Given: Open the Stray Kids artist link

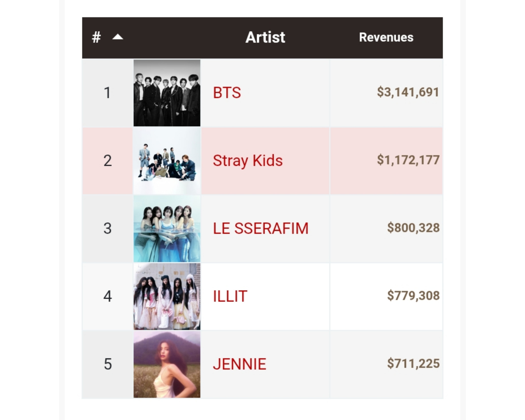Looking at the screenshot, I should [248, 161].
